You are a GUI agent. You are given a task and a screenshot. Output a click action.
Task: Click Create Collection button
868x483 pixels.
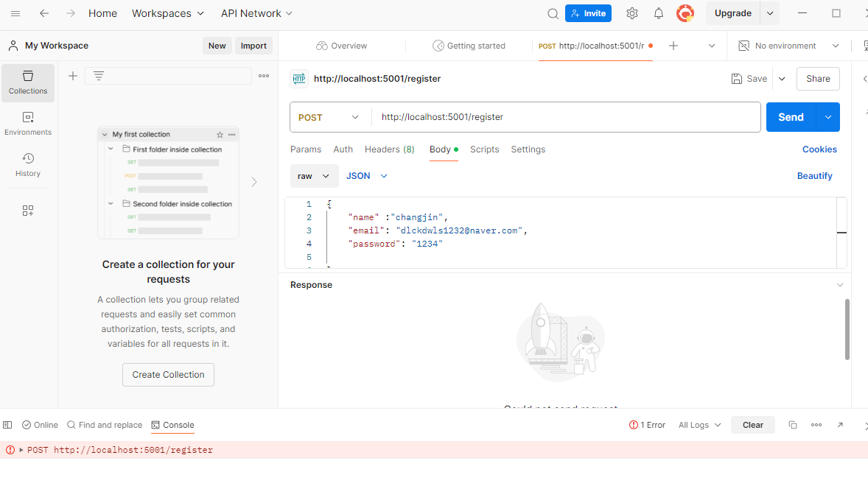pos(168,375)
